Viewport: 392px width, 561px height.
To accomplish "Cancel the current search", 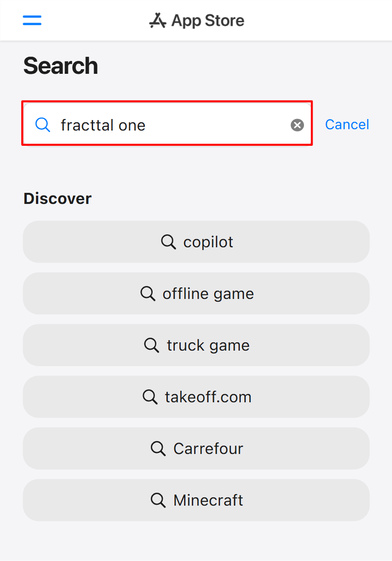I will click(347, 124).
